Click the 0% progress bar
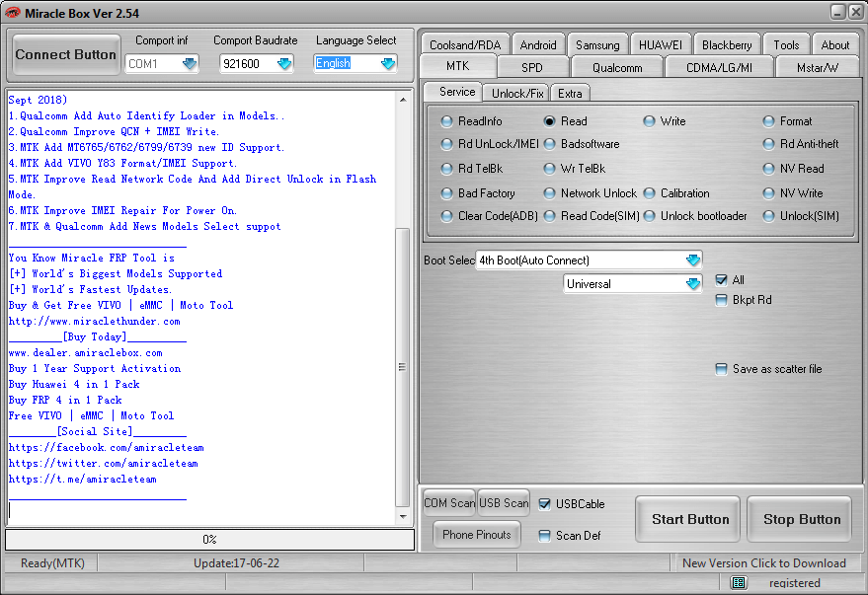 [209, 539]
